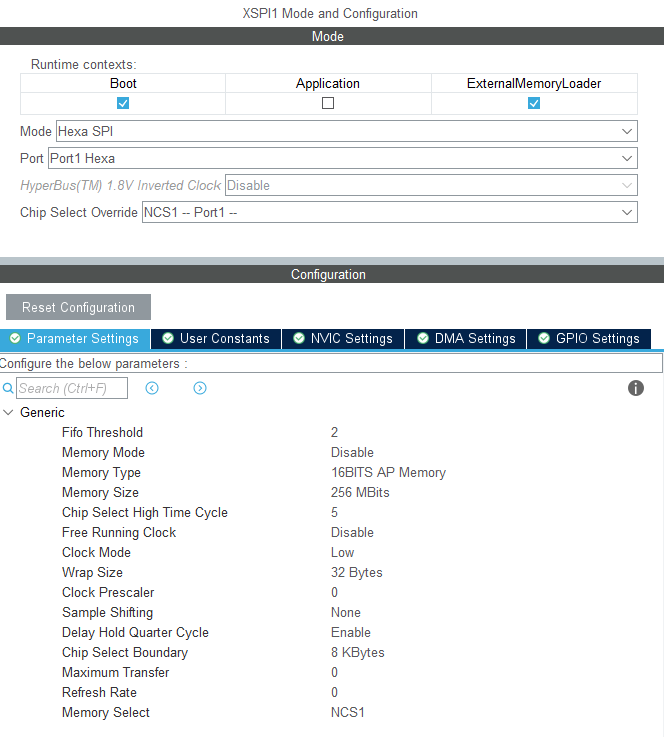Select the Memory Mode parameter label
This screenshot has height=737, width=664.
103,453
